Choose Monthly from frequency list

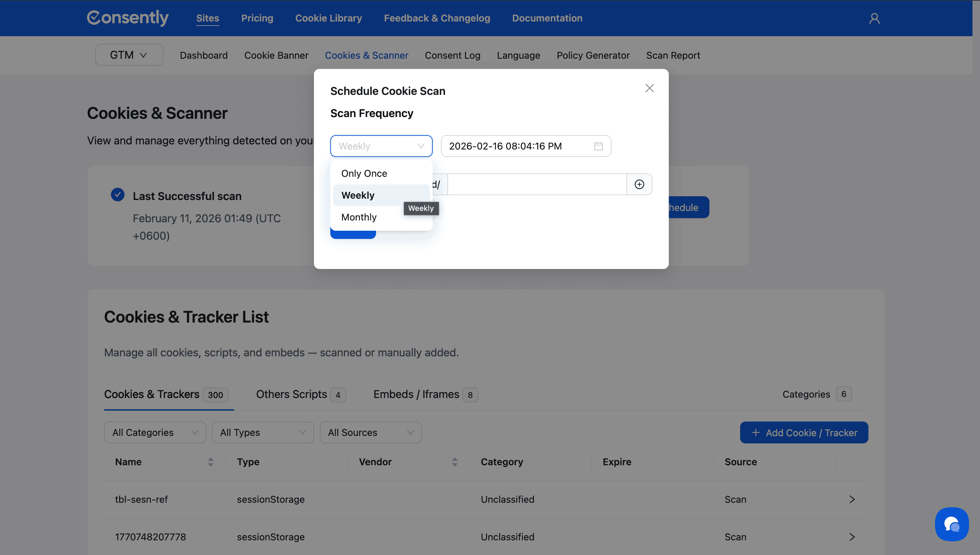point(359,217)
